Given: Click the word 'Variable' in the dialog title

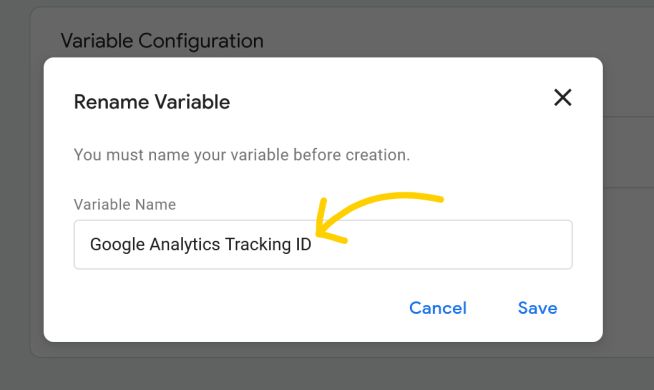Looking at the screenshot, I should coord(192,102).
